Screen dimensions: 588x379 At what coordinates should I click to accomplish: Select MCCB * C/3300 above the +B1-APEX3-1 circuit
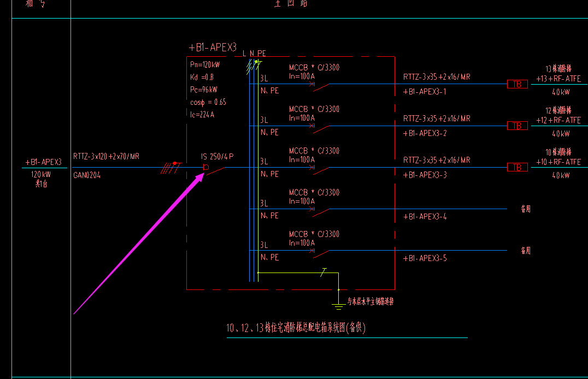(314, 68)
